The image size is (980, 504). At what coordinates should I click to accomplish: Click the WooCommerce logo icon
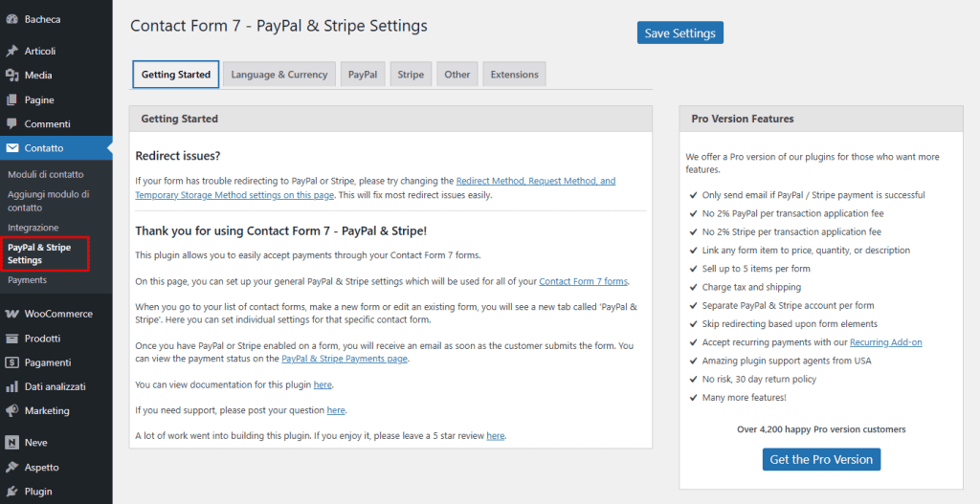pyautogui.click(x=11, y=314)
